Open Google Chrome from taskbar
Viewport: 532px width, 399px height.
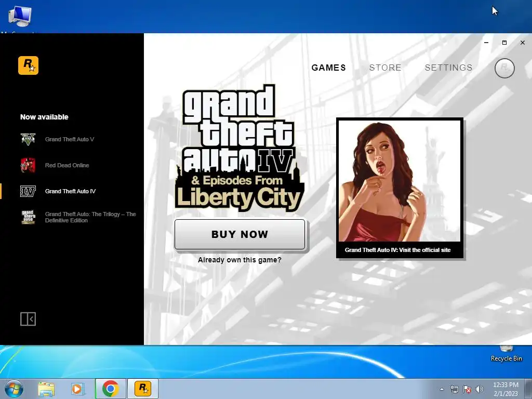(x=110, y=389)
